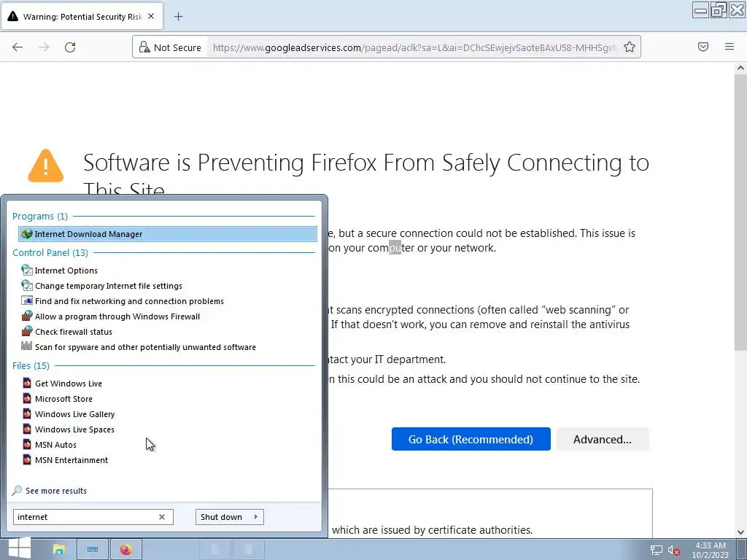The image size is (747, 560).
Task: Reload the page with the refresh icon
Action: pyautogui.click(x=70, y=47)
